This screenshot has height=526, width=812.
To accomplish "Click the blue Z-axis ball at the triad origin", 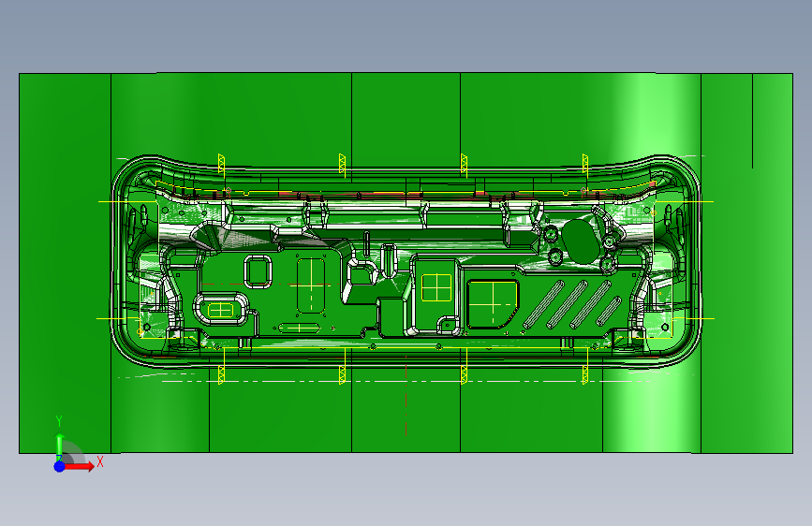I will point(60,466).
